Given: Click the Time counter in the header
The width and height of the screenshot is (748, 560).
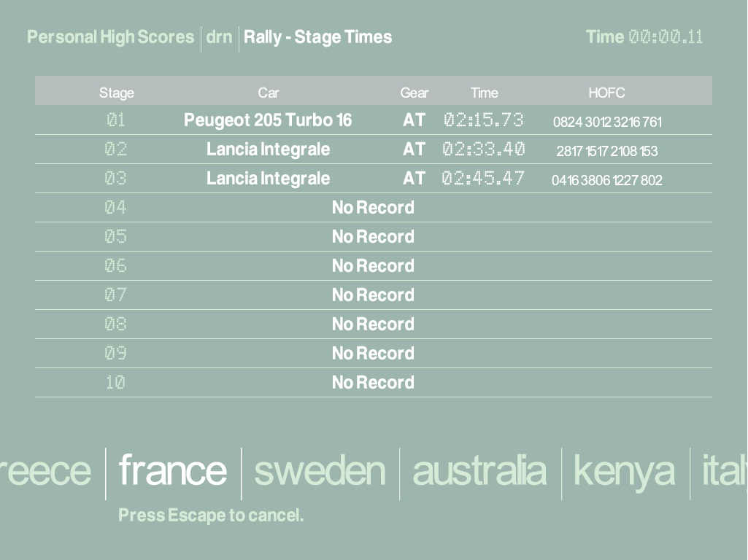Looking at the screenshot, I should [x=644, y=37].
